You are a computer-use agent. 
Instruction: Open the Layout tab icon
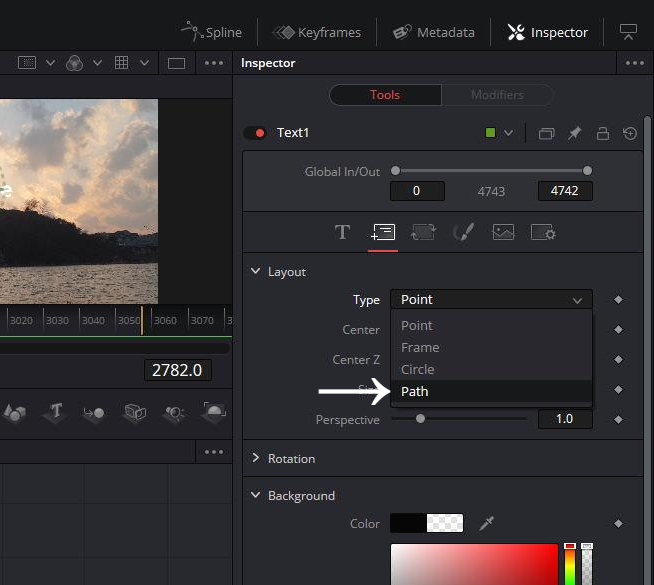(383, 232)
